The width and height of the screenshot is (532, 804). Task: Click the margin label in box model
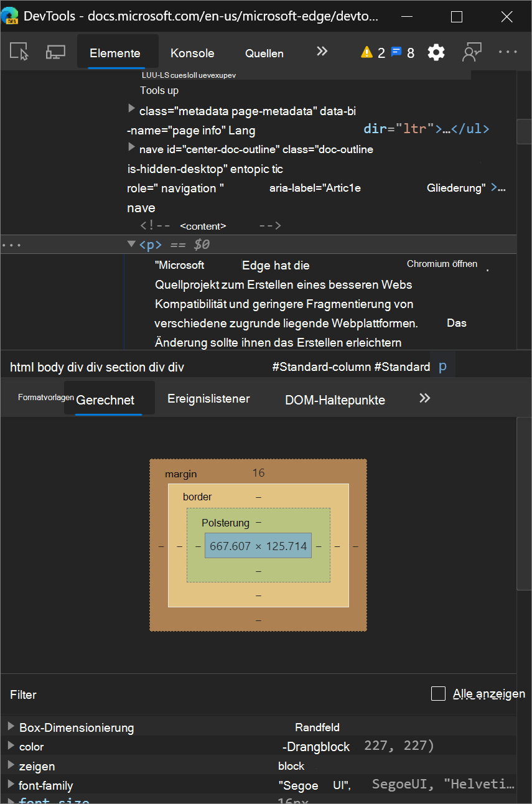click(x=180, y=474)
